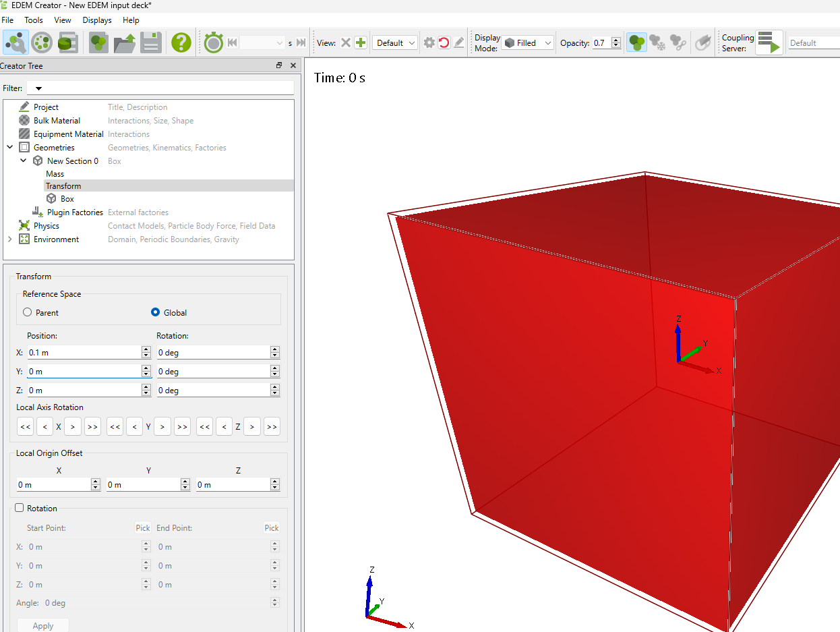
Task: Open the Help menu
Action: pyautogui.click(x=131, y=20)
